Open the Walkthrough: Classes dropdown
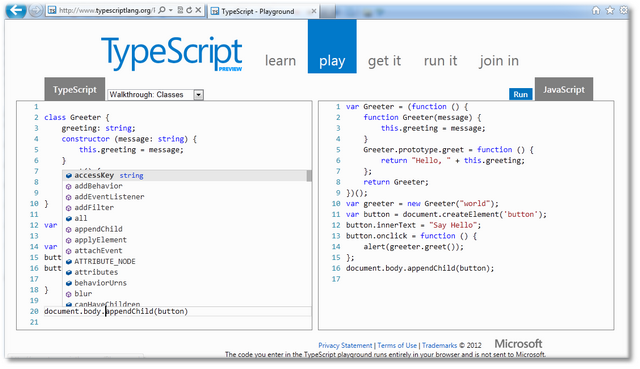 coord(155,95)
